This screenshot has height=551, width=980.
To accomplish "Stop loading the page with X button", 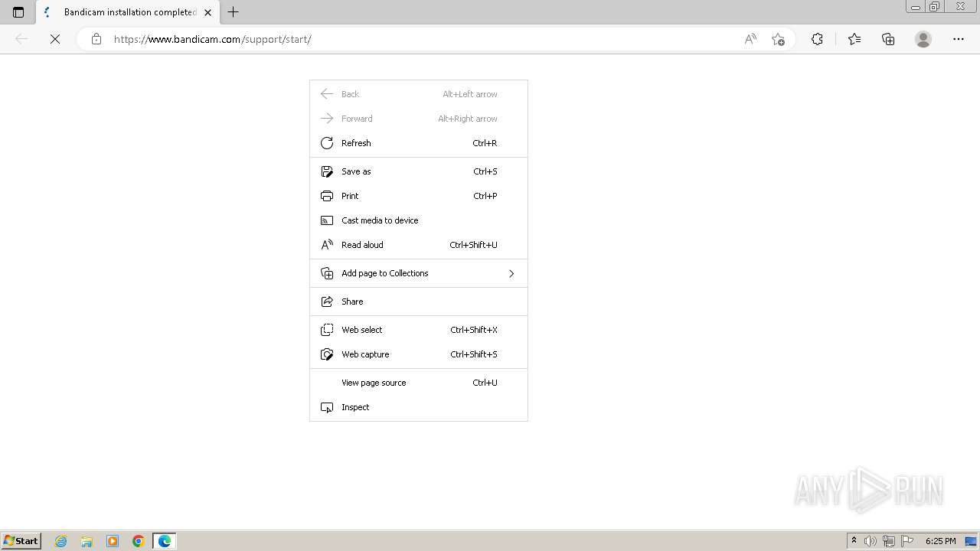I will click(55, 39).
